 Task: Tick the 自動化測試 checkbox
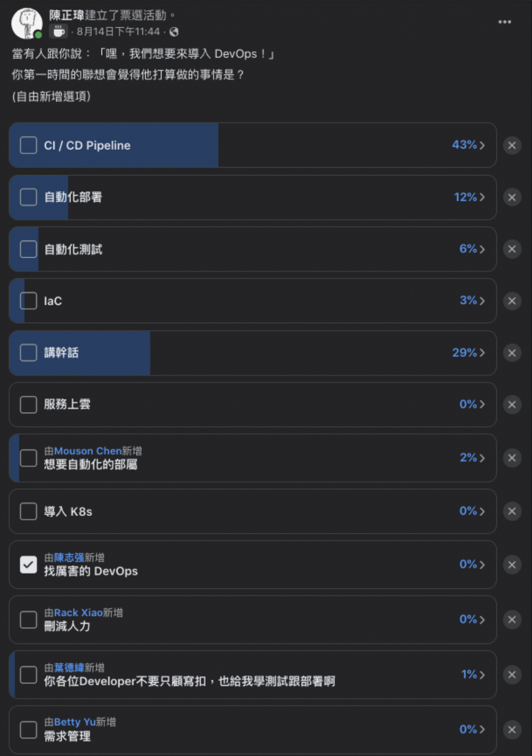[29, 249]
